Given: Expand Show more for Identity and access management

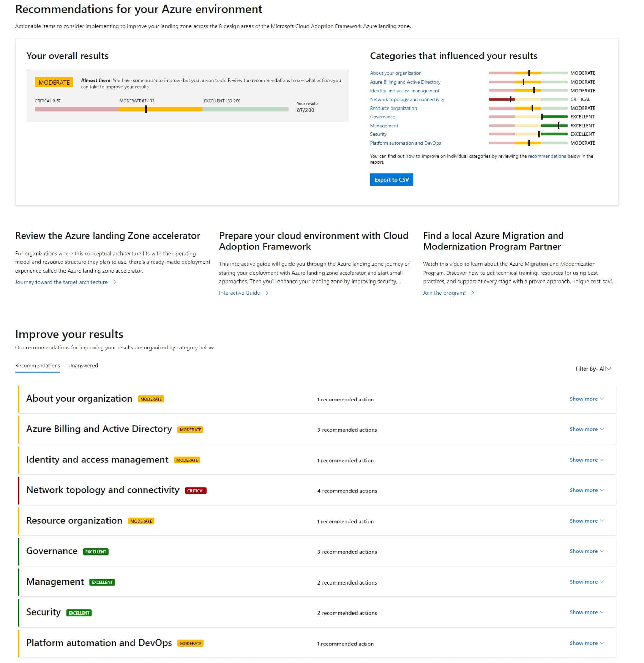Looking at the screenshot, I should pos(587,460).
